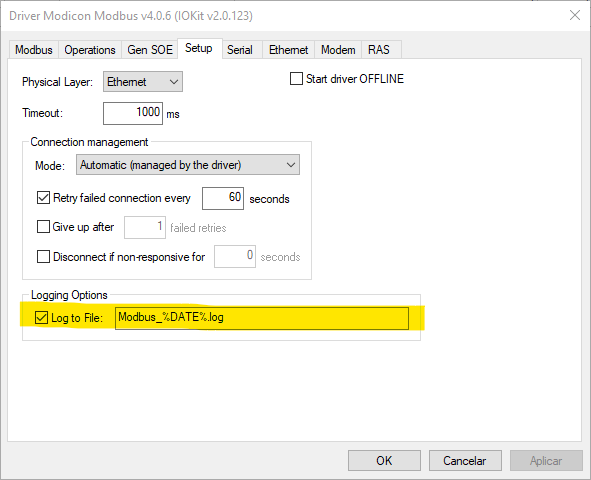
Task: Switch to the Modem tab
Action: point(338,50)
